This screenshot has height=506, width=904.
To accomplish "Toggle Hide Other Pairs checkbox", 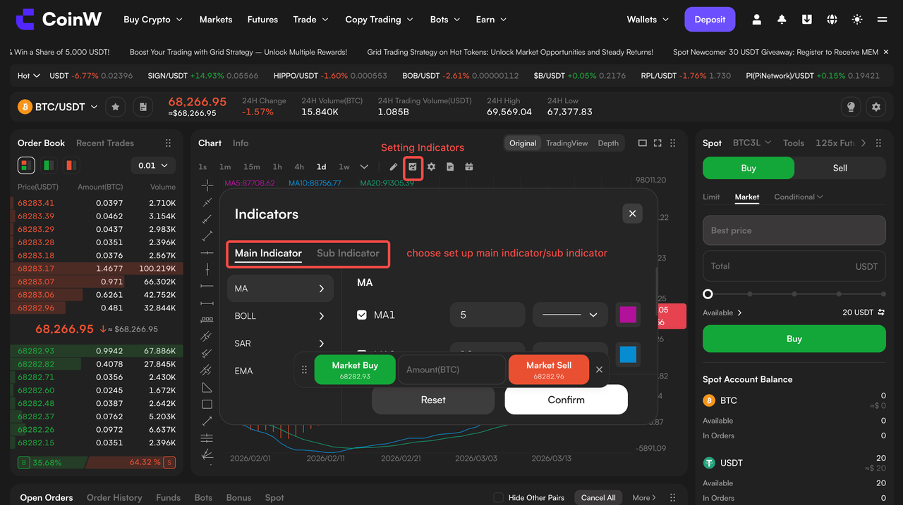I will pyautogui.click(x=499, y=497).
